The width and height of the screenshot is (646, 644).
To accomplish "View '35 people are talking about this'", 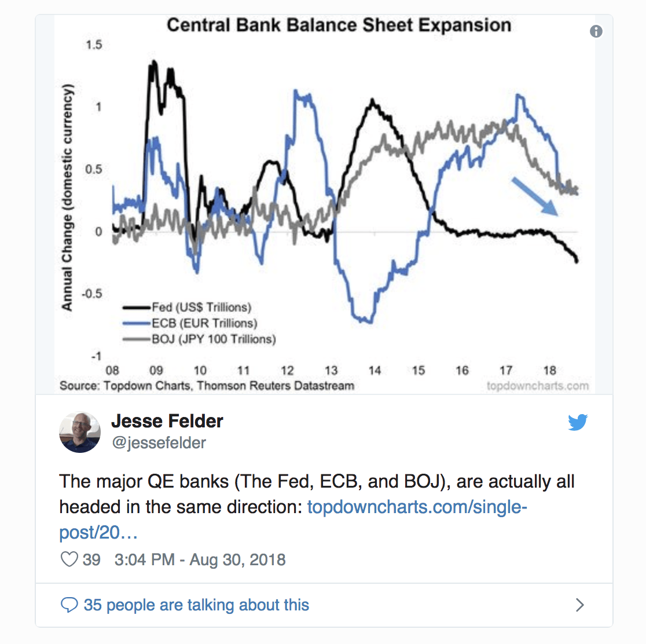I will (x=196, y=605).
